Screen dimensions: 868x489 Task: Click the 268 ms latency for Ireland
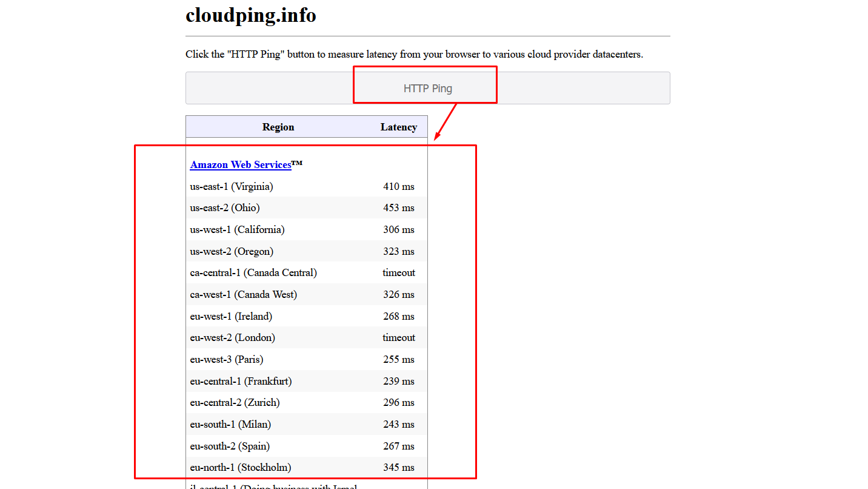pos(399,316)
